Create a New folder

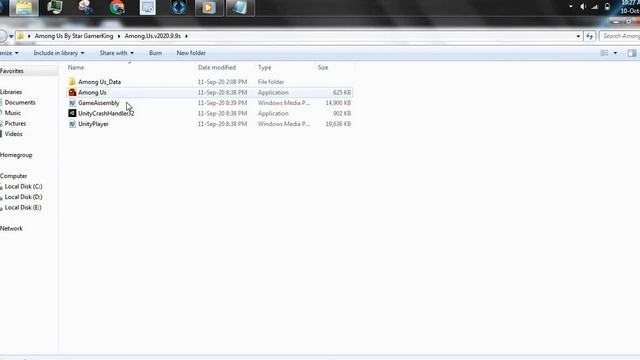point(191,53)
